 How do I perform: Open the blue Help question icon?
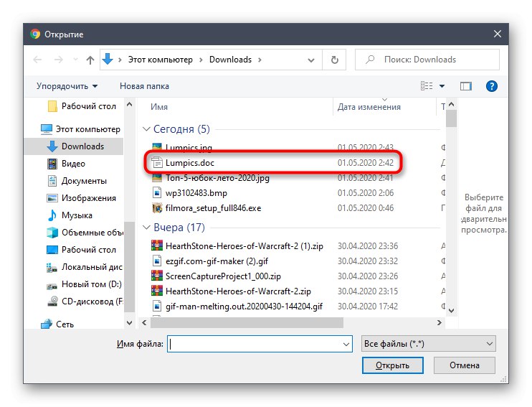coord(492,86)
